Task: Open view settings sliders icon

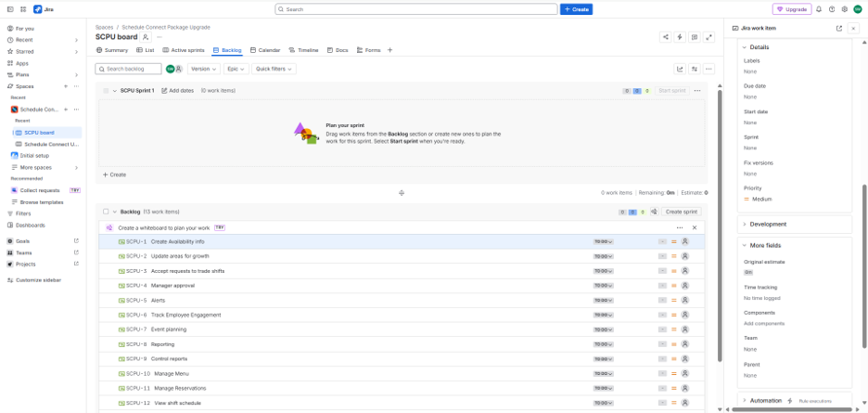Action: (695, 69)
